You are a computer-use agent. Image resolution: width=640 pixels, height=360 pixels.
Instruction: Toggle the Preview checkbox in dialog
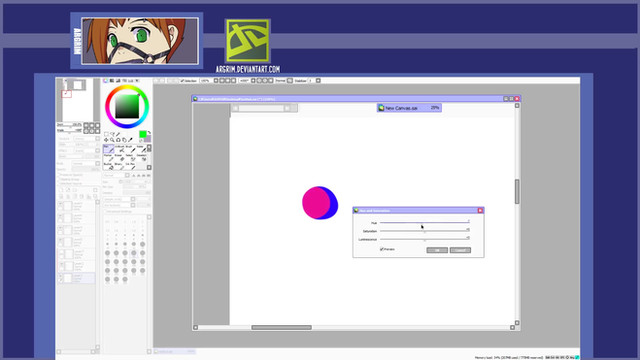(x=382, y=249)
